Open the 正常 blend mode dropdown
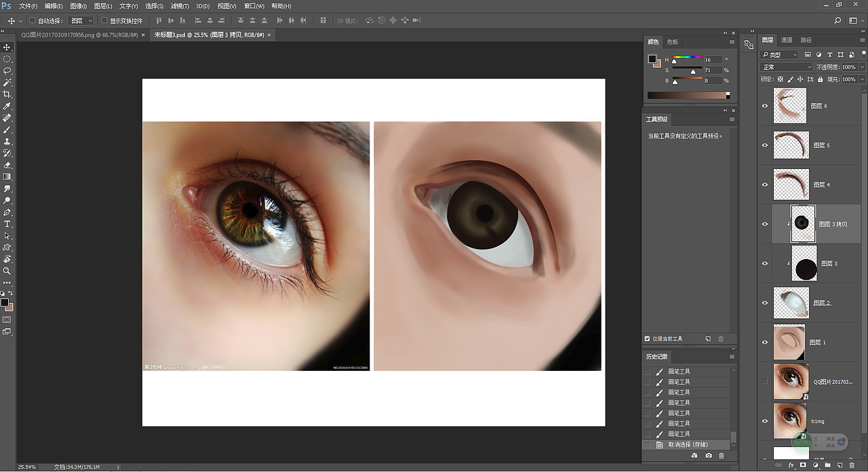This screenshot has height=472, width=868. tap(787, 67)
